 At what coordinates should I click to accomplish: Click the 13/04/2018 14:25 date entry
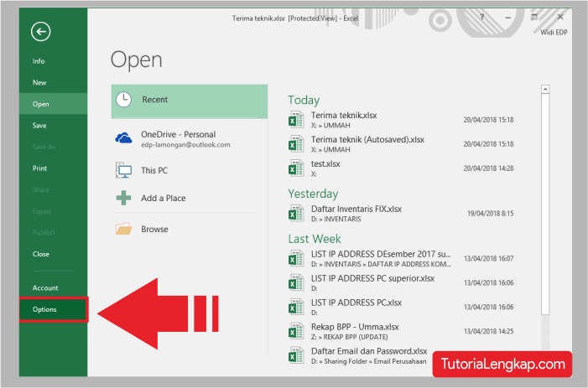pyautogui.click(x=488, y=332)
